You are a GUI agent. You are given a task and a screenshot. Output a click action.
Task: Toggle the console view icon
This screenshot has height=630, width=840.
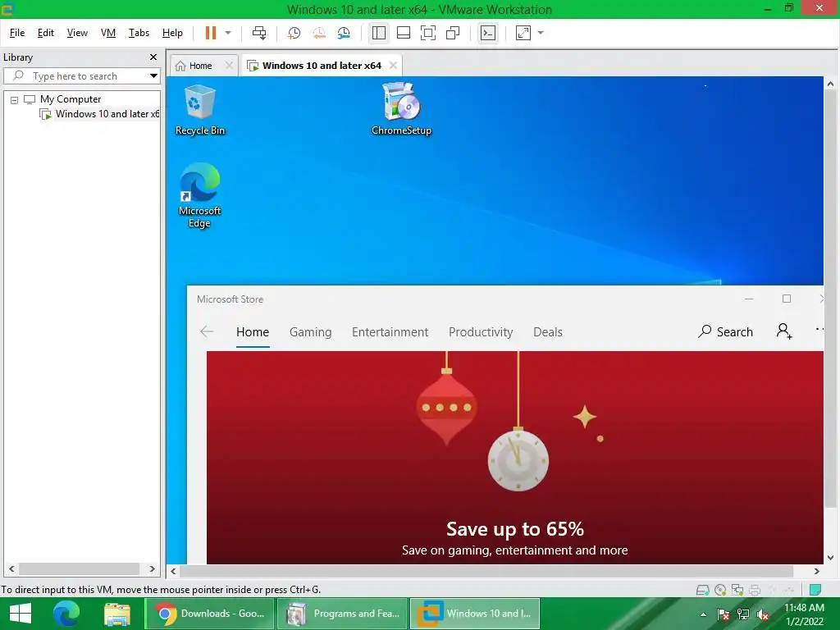(x=487, y=33)
